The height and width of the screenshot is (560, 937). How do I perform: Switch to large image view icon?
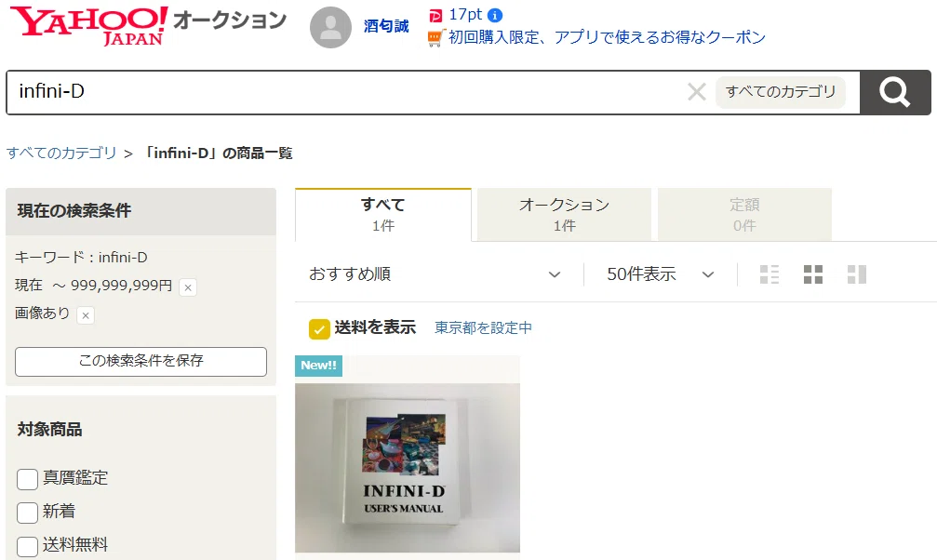coord(856,274)
